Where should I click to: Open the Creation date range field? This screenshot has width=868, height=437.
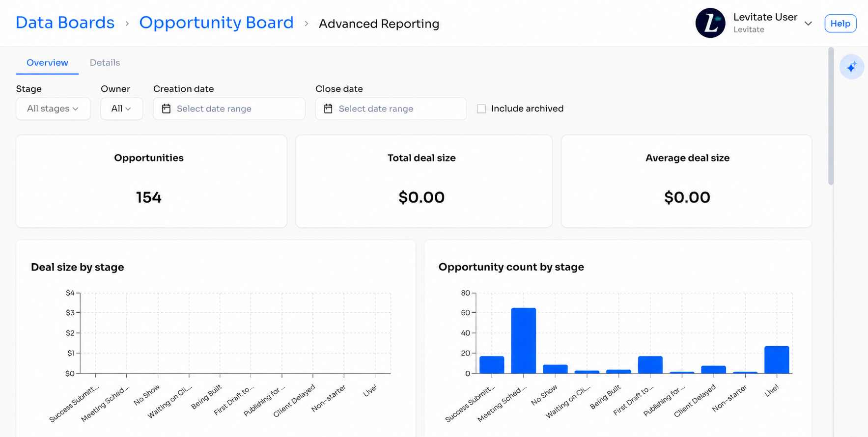(x=229, y=109)
